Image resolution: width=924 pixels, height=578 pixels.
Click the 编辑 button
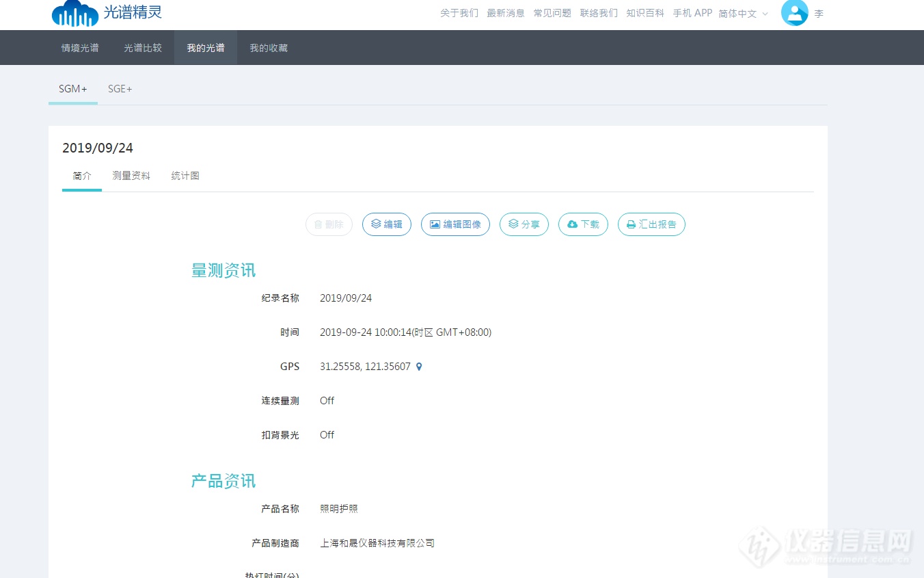click(x=387, y=224)
